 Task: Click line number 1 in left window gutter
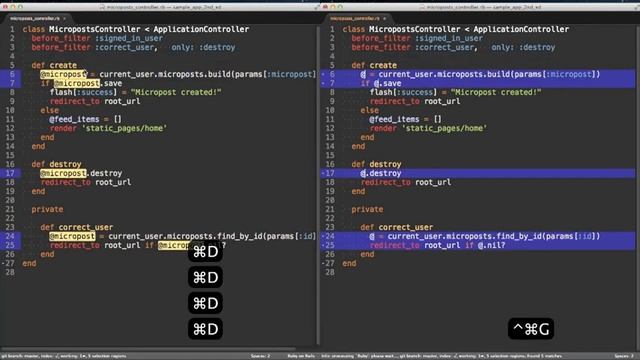(12, 29)
